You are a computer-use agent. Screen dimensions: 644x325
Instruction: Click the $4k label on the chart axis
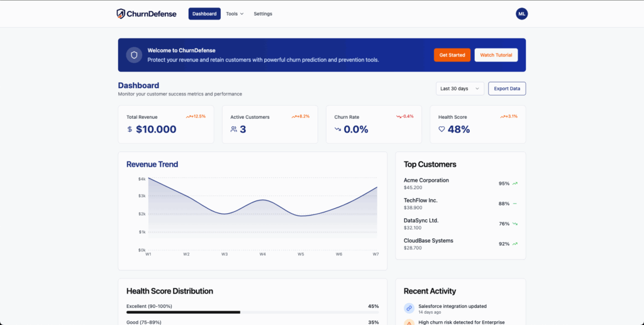142,179
